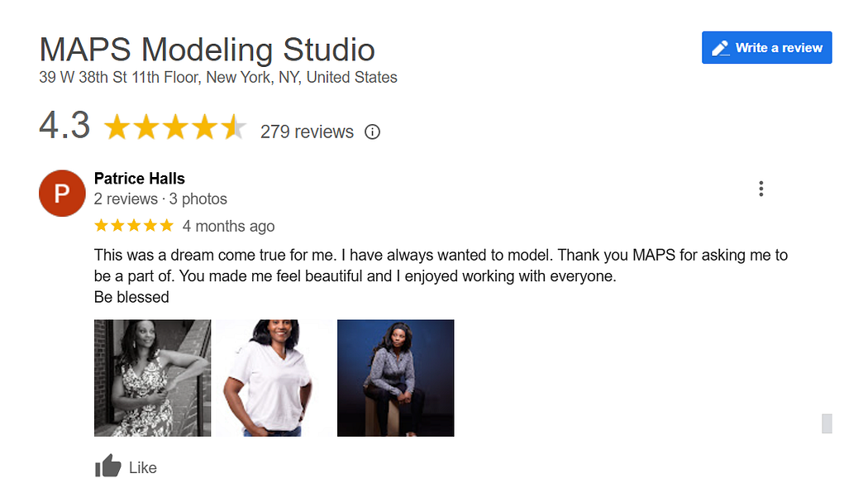Open the Patrice Halls profile name
This screenshot has height=488, width=868.
140,179
